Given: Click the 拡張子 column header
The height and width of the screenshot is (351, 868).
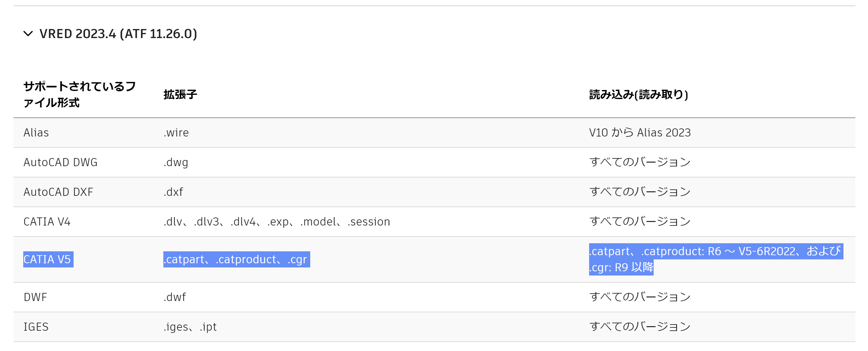Looking at the screenshot, I should pos(180,95).
